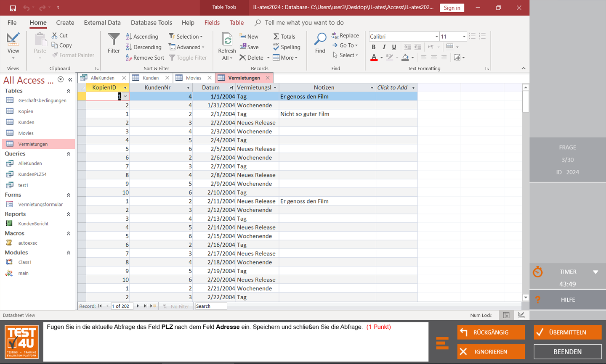
Task: Remove Sort from the datasheet
Action: tap(145, 58)
